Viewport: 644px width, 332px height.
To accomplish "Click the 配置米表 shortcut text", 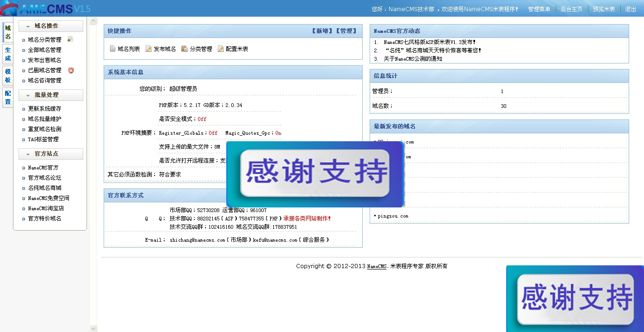I will coord(237,49).
